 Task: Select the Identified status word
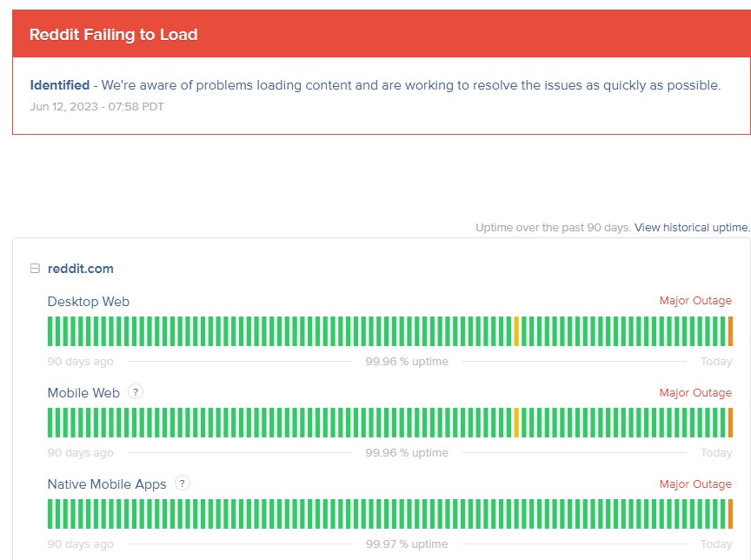(60, 85)
